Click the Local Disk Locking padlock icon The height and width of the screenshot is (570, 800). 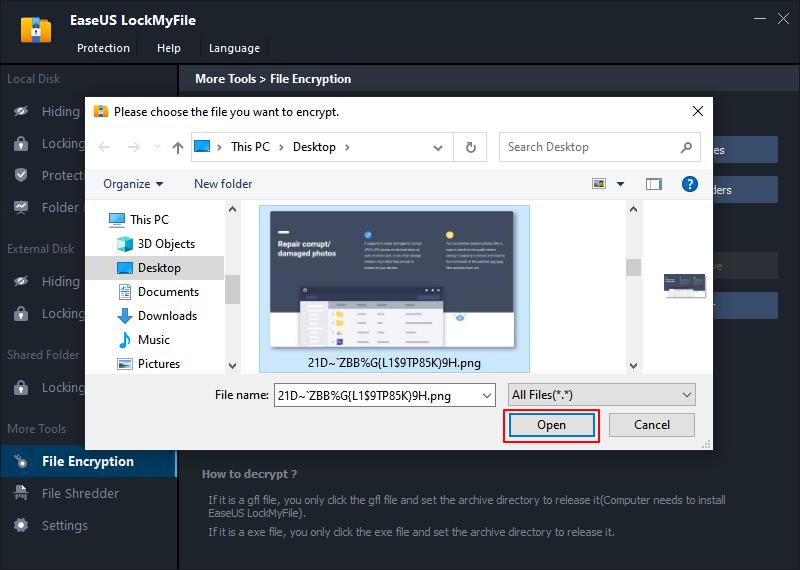[x=21, y=143]
